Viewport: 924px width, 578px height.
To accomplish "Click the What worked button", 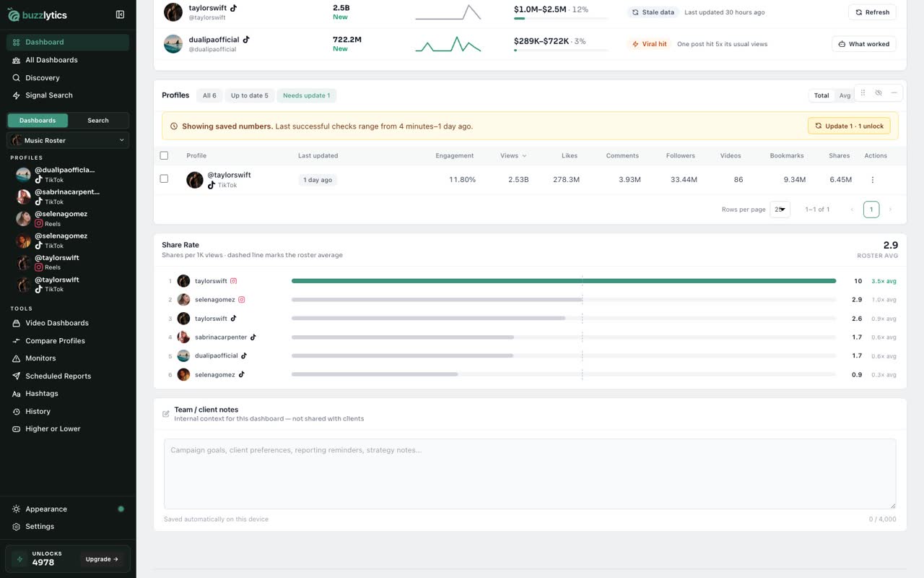I will [x=864, y=44].
